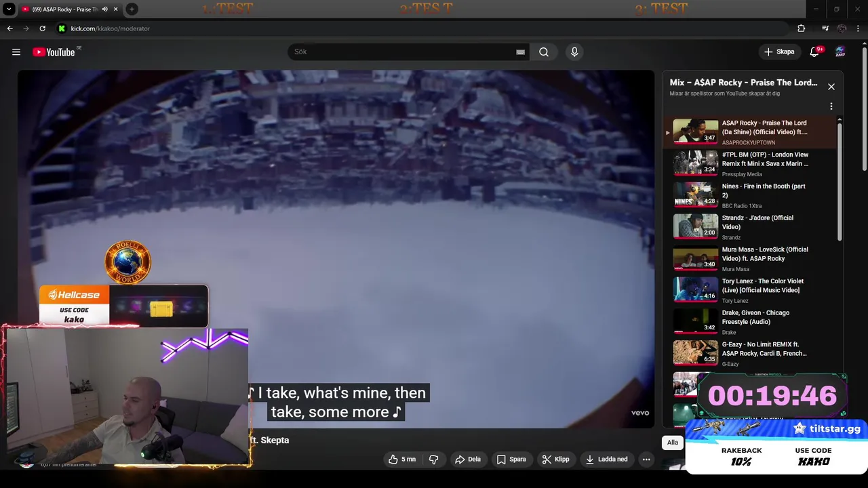Viewport: 868px width, 488px height.
Task: Open the playlist three-dot options menu
Action: pos(831,106)
